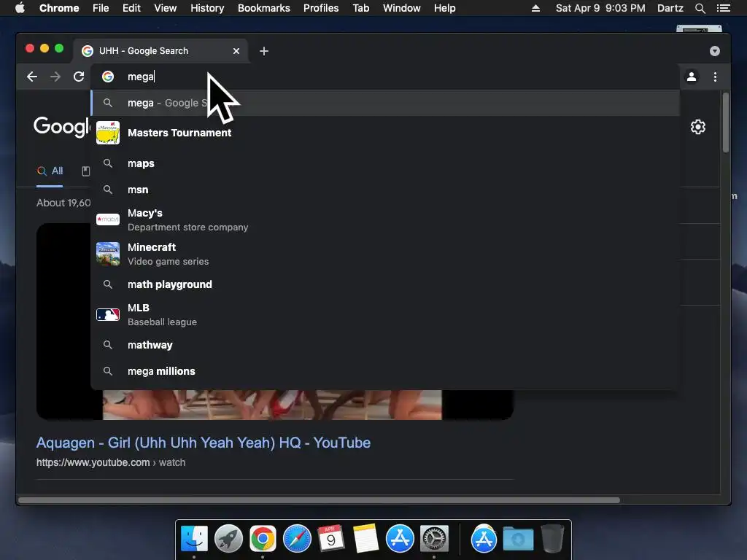
Task: Open Safari from the dock
Action: pyautogui.click(x=297, y=539)
